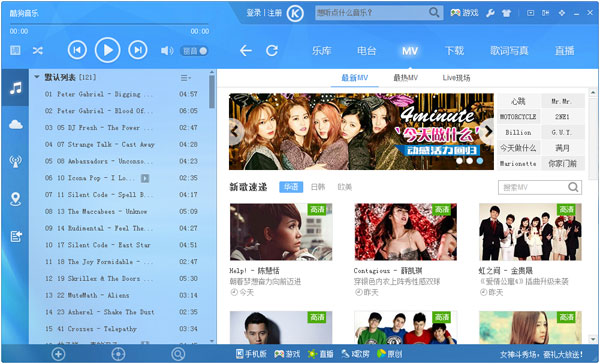Open the 电台 radio tab
This screenshot has height=364, width=600.
coord(367,51)
